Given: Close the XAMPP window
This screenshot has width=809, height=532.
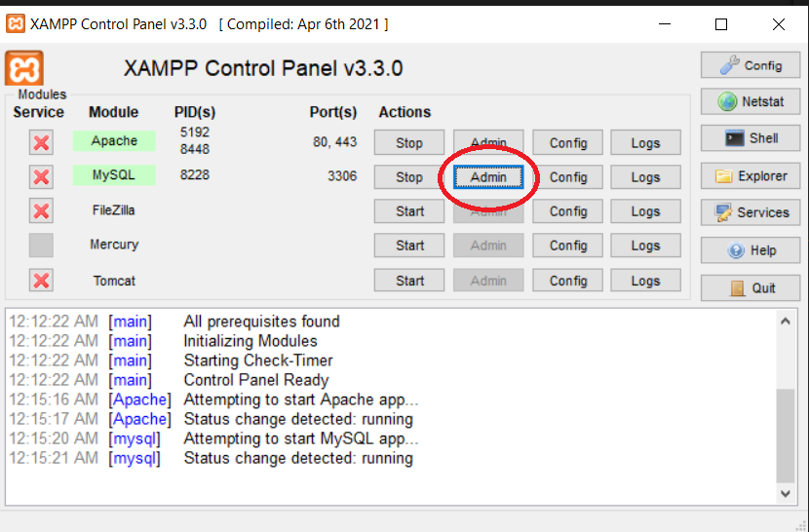Looking at the screenshot, I should (779, 23).
